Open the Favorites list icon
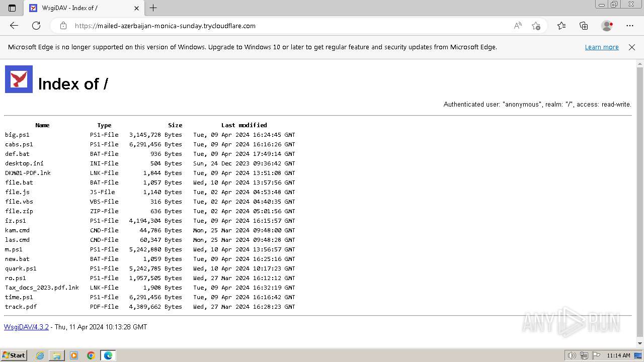This screenshot has height=362, width=644. pyautogui.click(x=561, y=26)
